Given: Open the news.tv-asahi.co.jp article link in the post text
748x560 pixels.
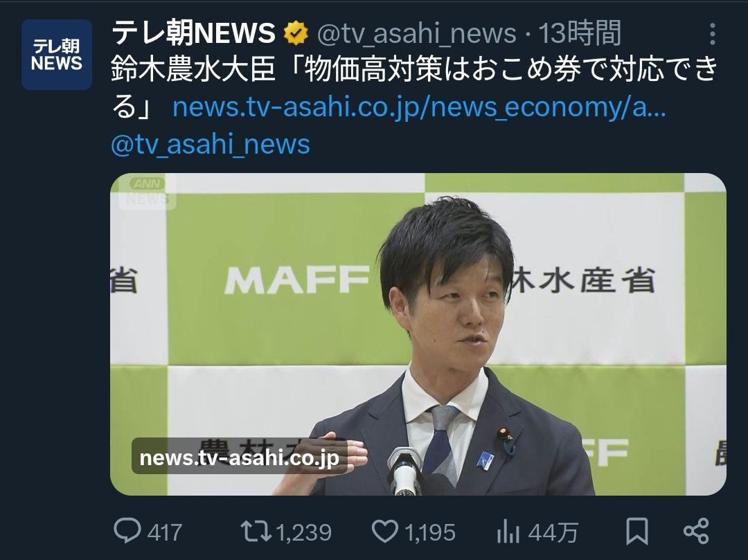Looking at the screenshot, I should coord(419,107).
